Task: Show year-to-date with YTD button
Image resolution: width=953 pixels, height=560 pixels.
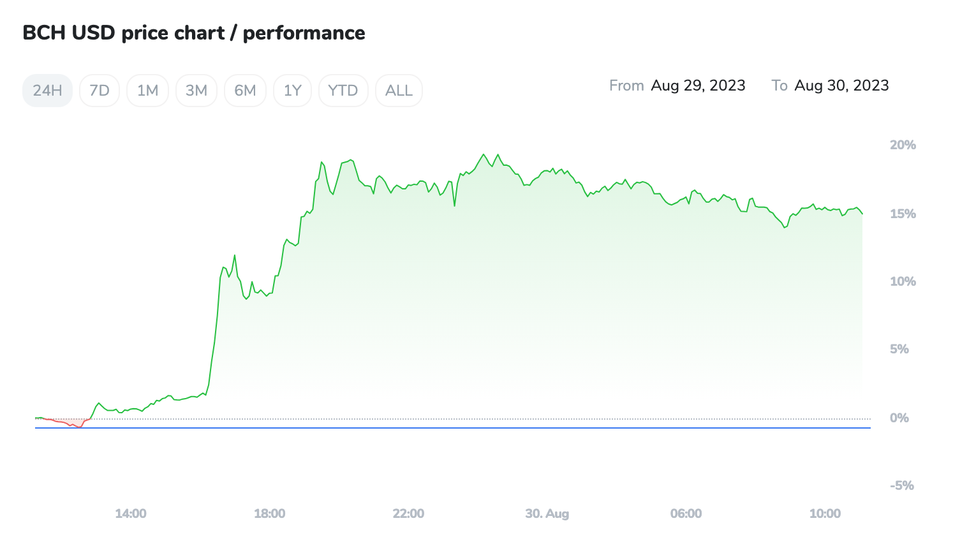Action: [x=343, y=91]
